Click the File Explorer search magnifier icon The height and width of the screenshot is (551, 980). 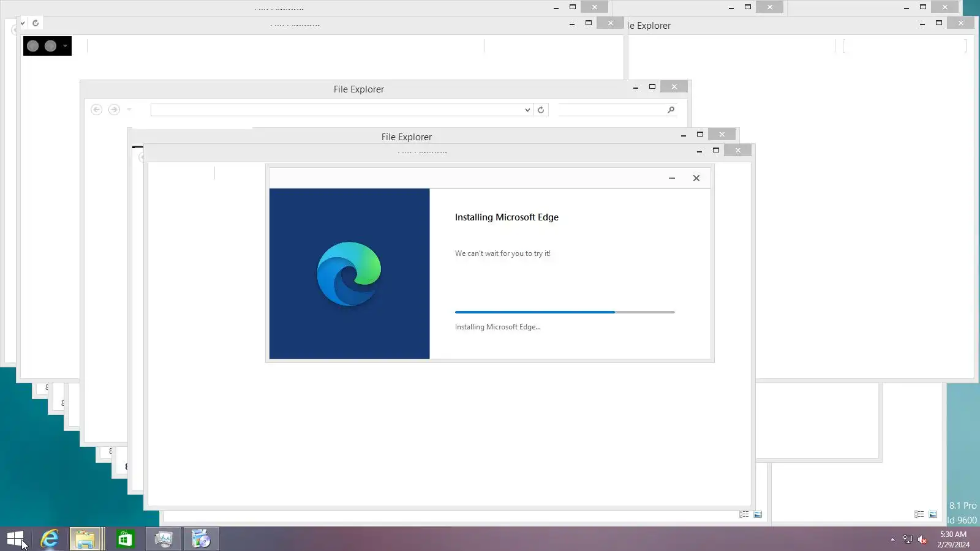pos(671,110)
